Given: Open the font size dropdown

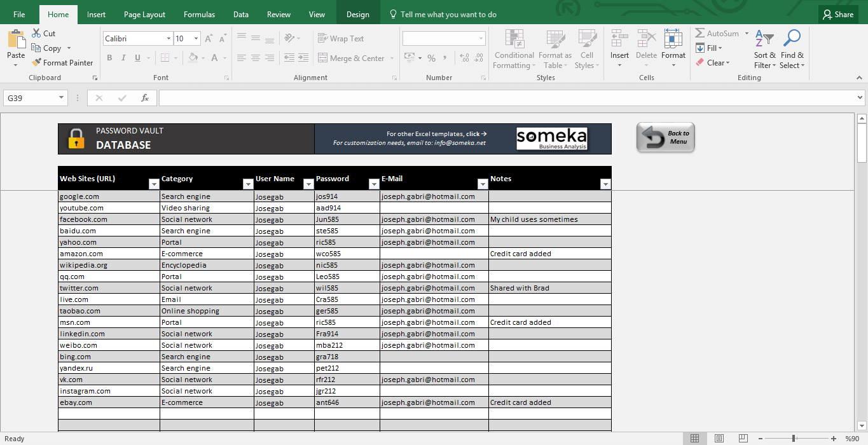Looking at the screenshot, I should [x=196, y=38].
